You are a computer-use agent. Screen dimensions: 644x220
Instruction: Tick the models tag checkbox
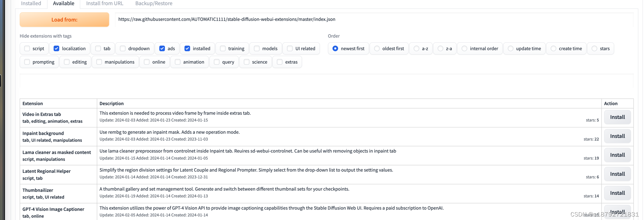click(257, 49)
